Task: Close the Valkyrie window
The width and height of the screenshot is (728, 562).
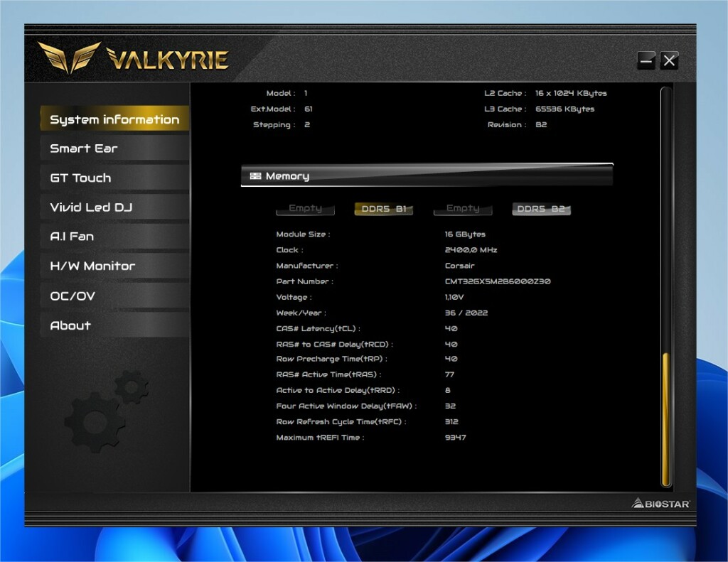Action: (669, 60)
